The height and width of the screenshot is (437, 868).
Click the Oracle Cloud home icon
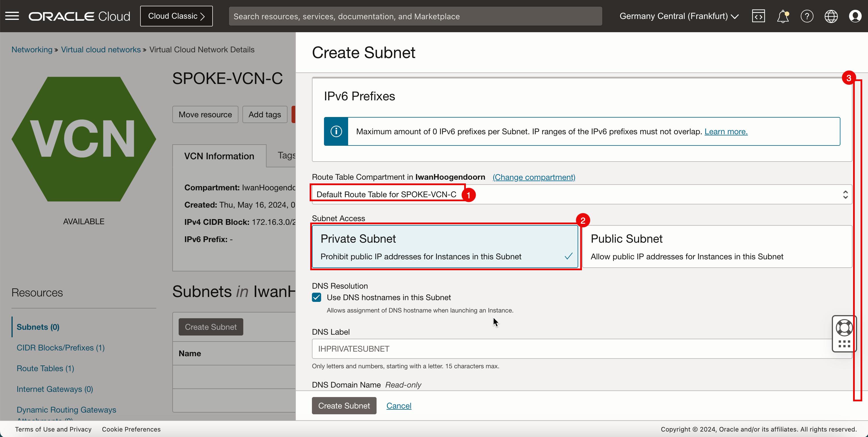[x=80, y=16]
